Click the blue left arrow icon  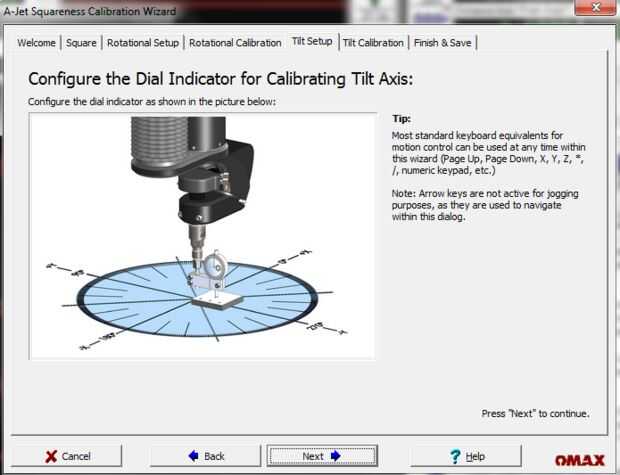(x=194, y=456)
